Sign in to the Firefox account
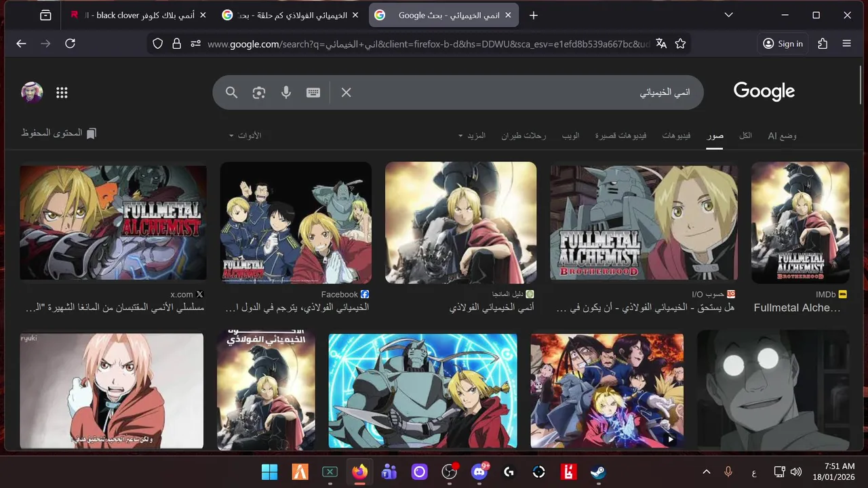This screenshot has width=868, height=488. point(783,43)
